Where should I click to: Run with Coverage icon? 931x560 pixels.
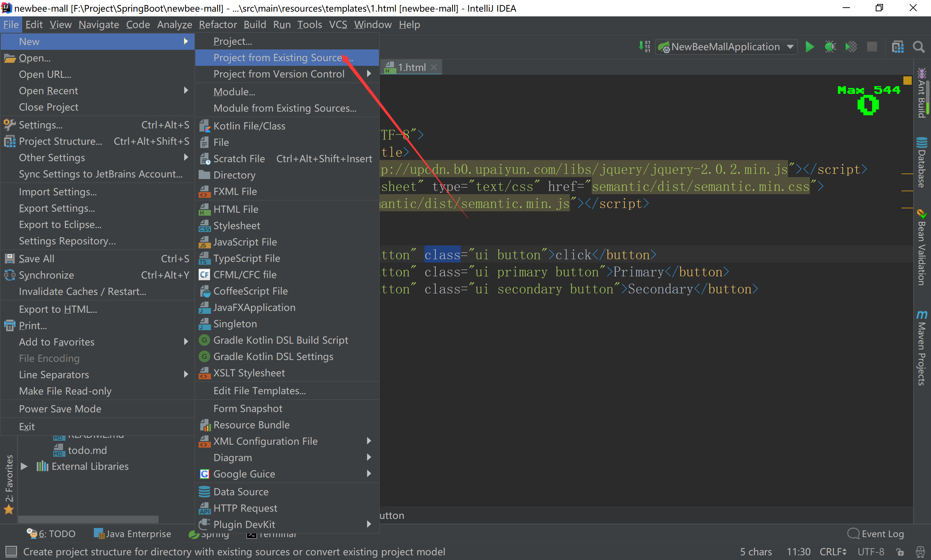851,47
